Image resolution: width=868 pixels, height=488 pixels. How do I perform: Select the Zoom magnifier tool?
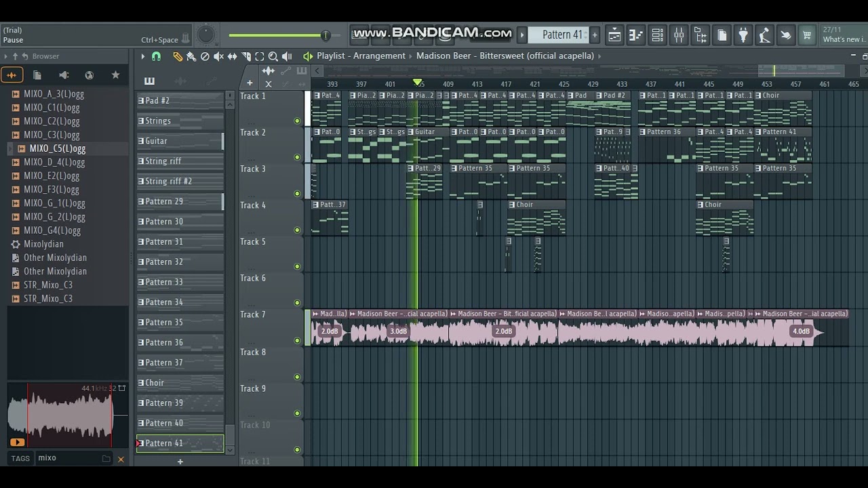(273, 56)
